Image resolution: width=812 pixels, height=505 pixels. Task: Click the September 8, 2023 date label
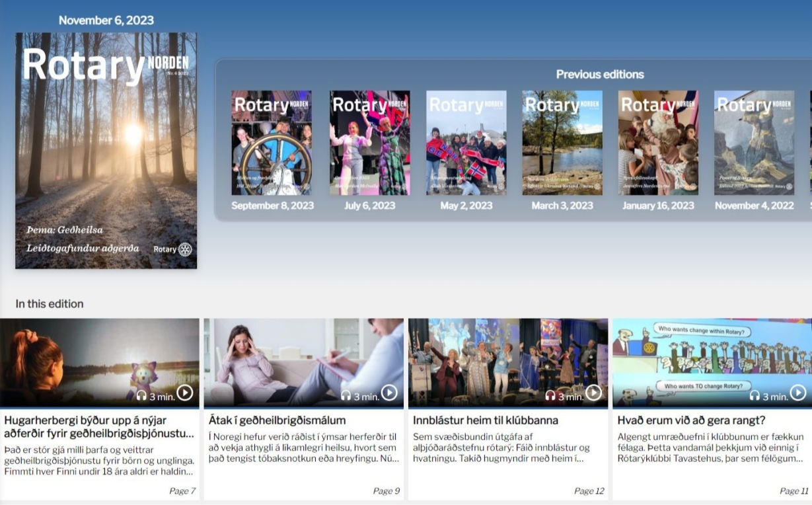[272, 206]
